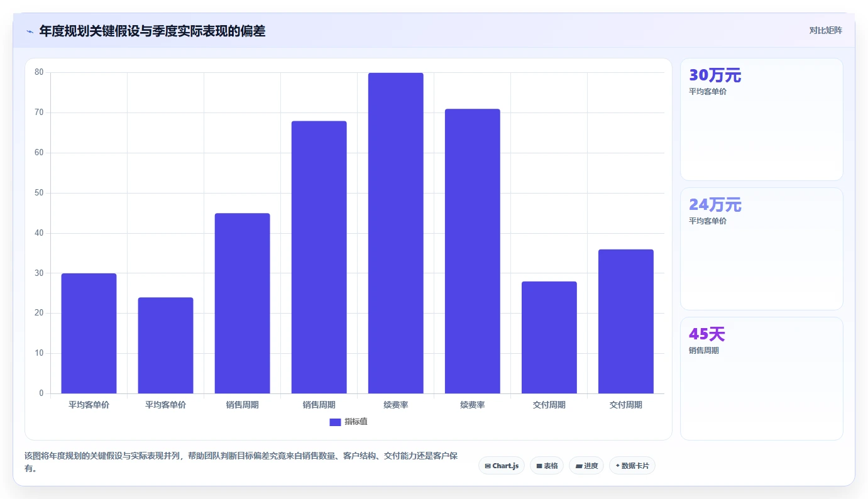Click the bar with value 28
Image resolution: width=868 pixels, height=499 pixels.
coord(549,337)
